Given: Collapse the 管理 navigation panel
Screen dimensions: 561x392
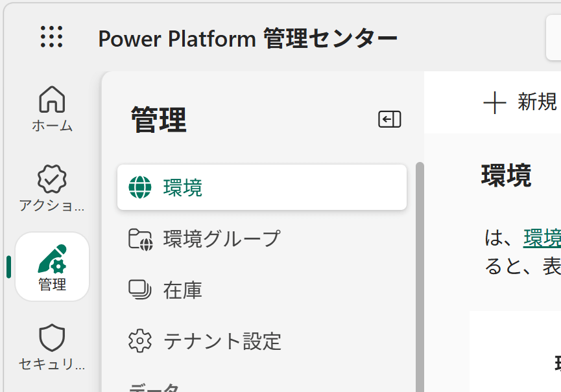Looking at the screenshot, I should (x=390, y=119).
